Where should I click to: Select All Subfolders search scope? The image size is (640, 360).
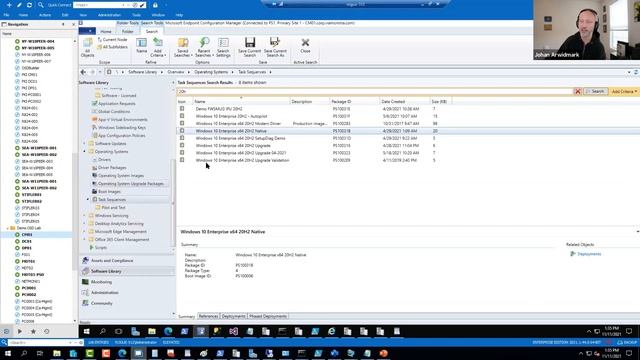pyautogui.click(x=112, y=47)
